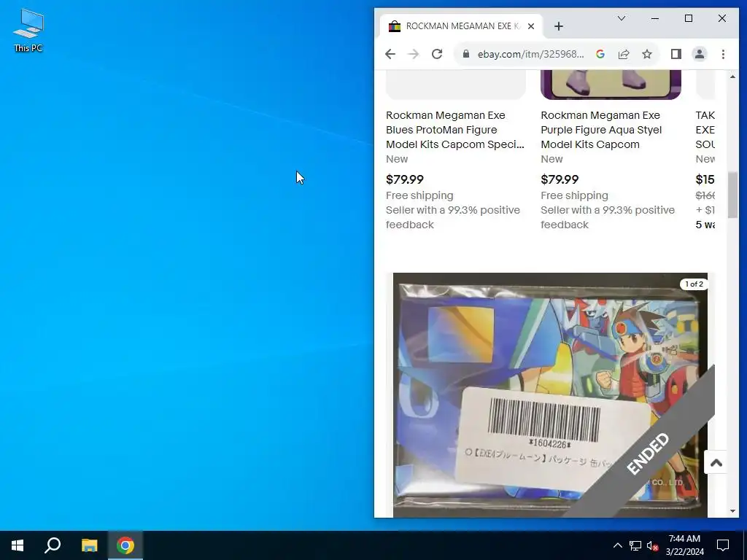Screen dimensions: 747x560
Task: Click the eBay address bar URL
Action: point(531,54)
